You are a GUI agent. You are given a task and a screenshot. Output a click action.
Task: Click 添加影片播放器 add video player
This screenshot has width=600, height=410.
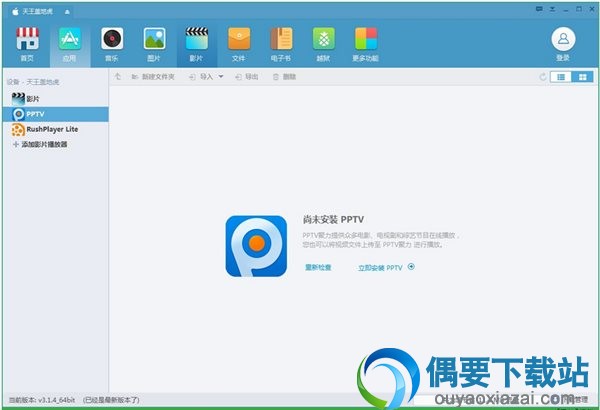(x=40, y=144)
